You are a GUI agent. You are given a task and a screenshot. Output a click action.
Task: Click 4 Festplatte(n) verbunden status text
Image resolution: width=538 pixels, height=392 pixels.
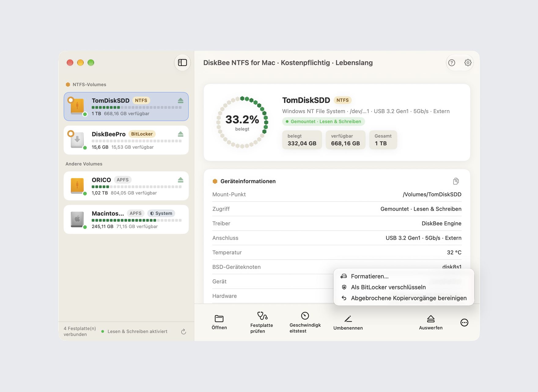(80, 331)
